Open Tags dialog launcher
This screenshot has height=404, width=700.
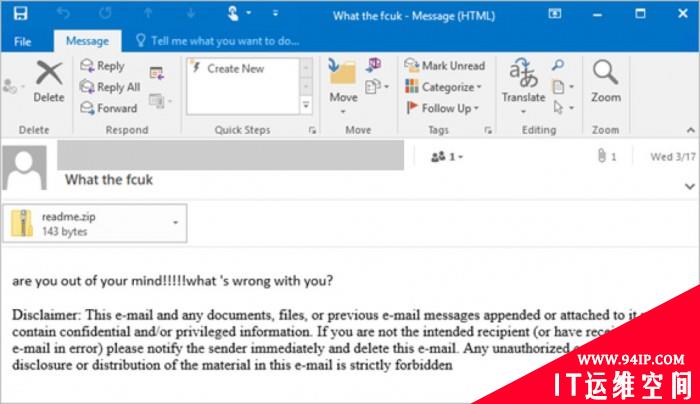(x=488, y=130)
